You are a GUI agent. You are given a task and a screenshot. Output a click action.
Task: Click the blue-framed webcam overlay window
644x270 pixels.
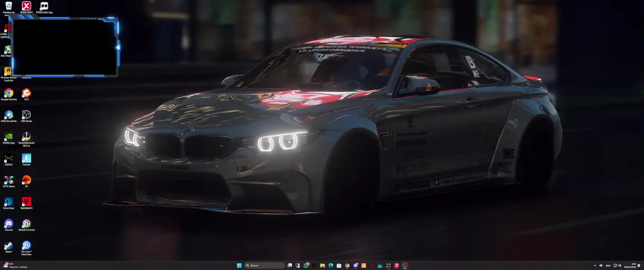(x=65, y=47)
